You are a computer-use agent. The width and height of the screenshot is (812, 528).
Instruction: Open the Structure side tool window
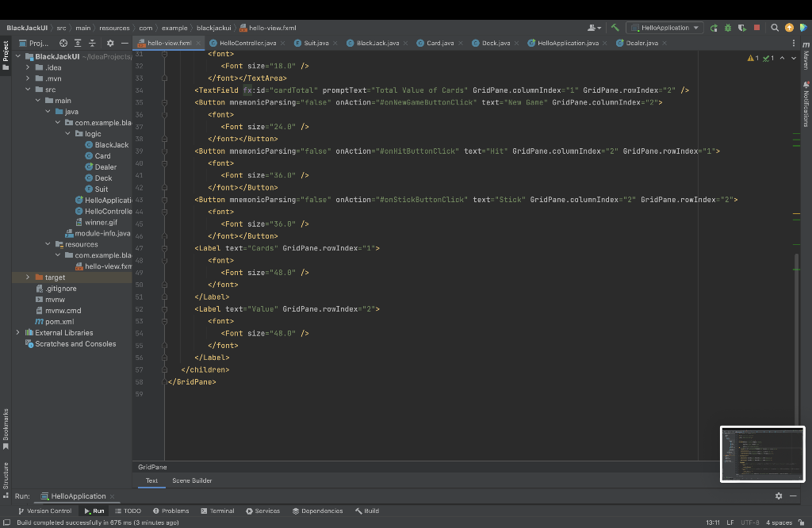tap(6, 480)
